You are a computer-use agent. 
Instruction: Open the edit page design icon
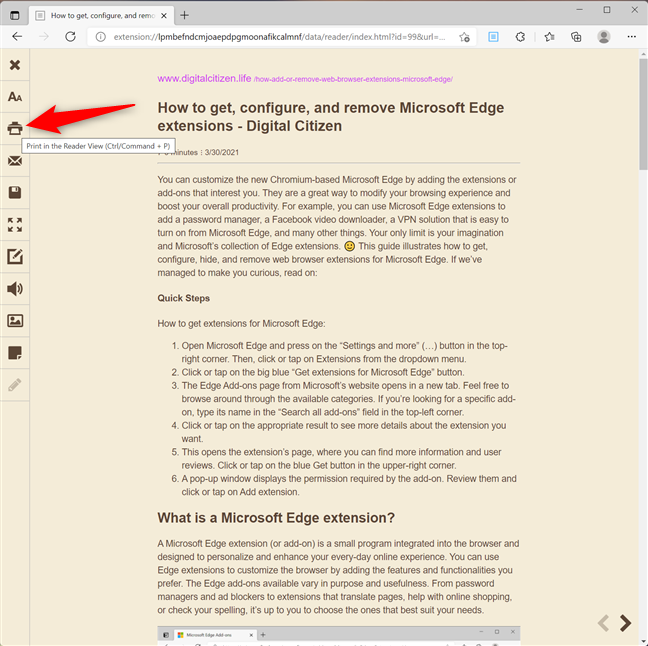(15, 257)
